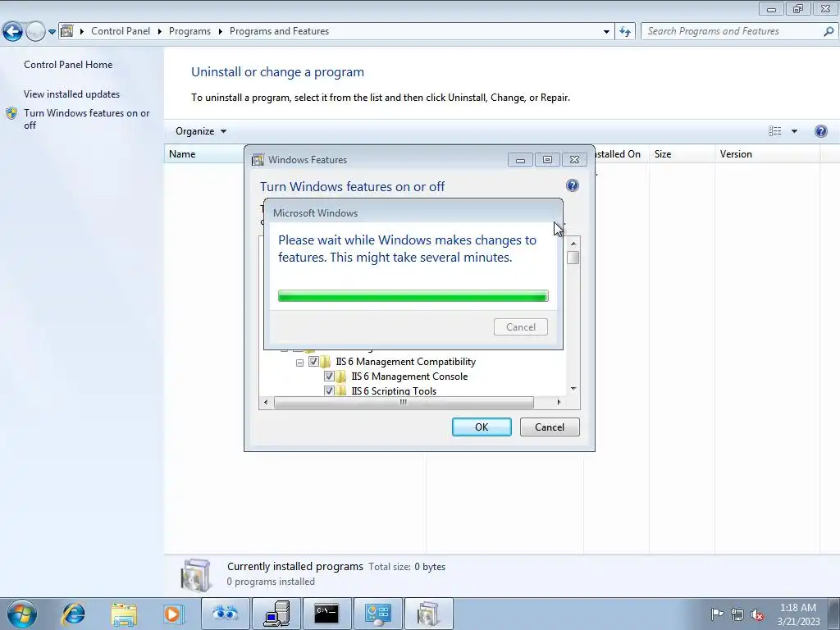
Task: Click the network status tray icon
Action: click(x=737, y=614)
